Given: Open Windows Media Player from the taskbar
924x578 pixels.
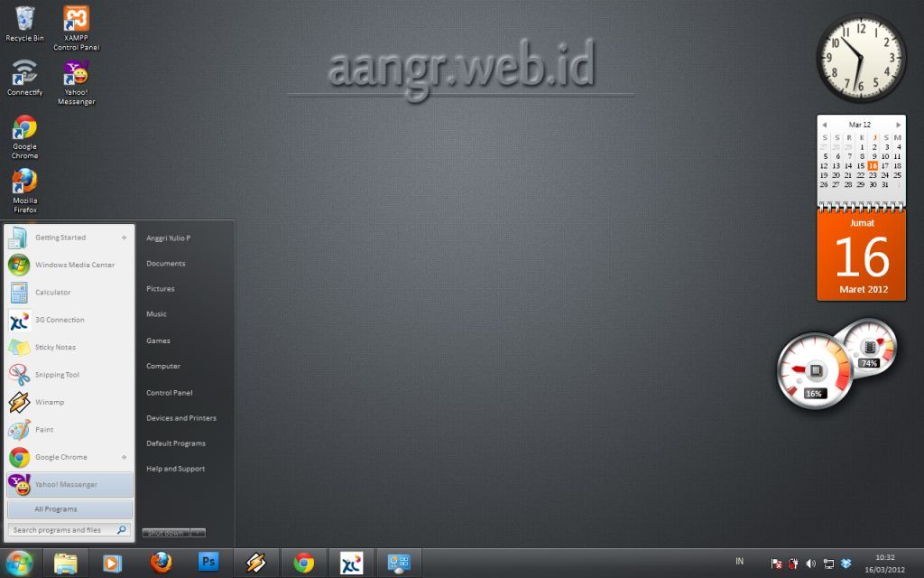Looking at the screenshot, I should 111,562.
